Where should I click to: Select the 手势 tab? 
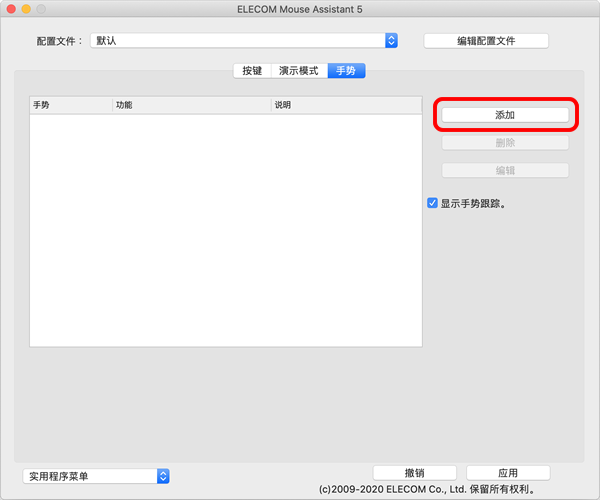tap(346, 71)
